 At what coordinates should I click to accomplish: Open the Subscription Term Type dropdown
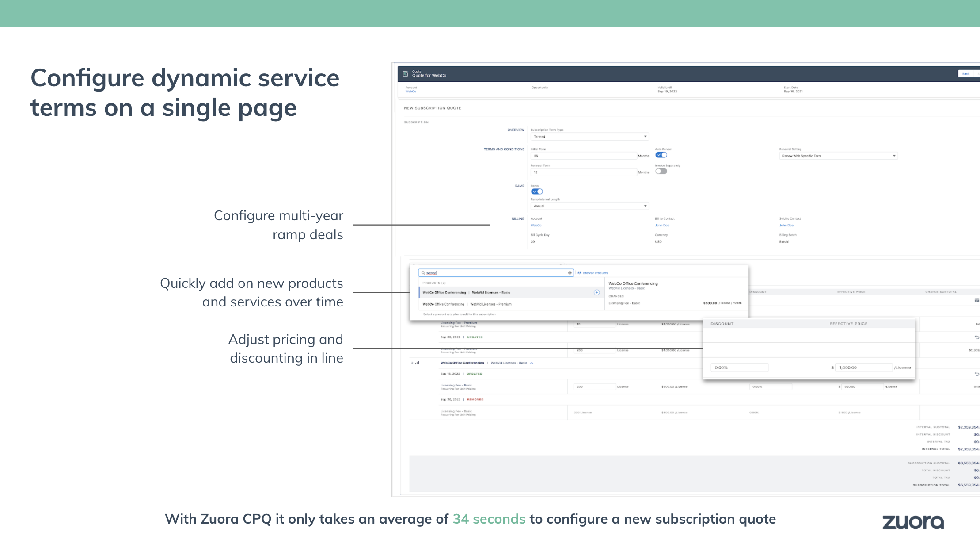tap(589, 137)
